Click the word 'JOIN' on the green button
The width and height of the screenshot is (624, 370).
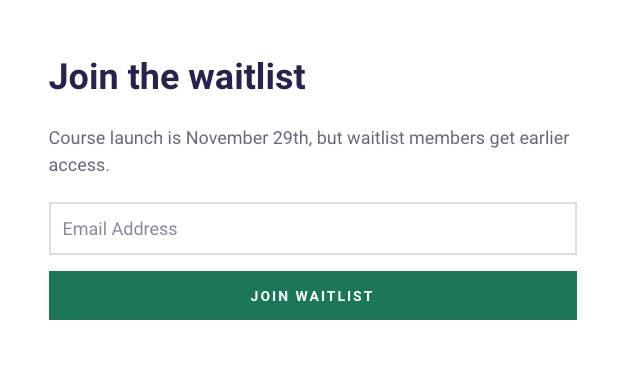tap(269, 296)
